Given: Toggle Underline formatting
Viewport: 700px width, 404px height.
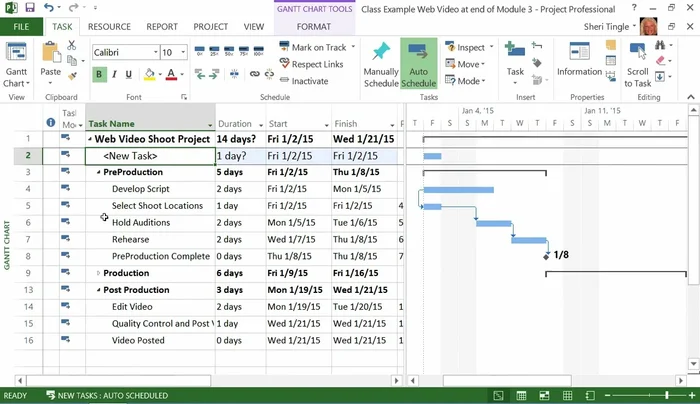Looking at the screenshot, I should coord(129,75).
